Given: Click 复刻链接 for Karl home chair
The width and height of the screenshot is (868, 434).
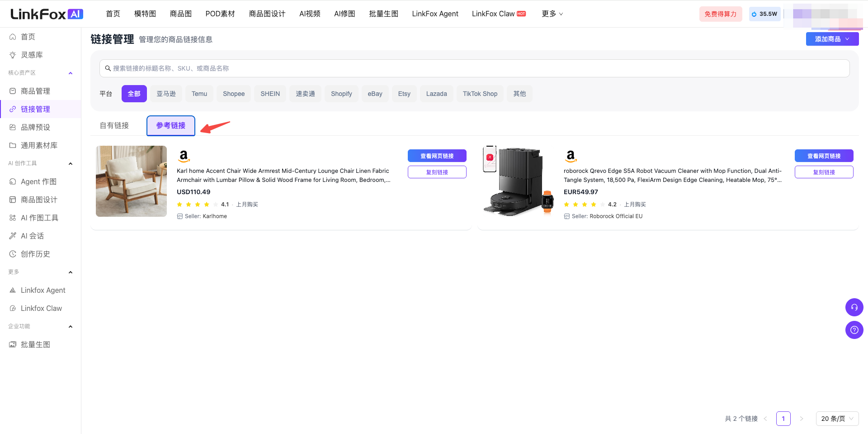Looking at the screenshot, I should coord(437,172).
